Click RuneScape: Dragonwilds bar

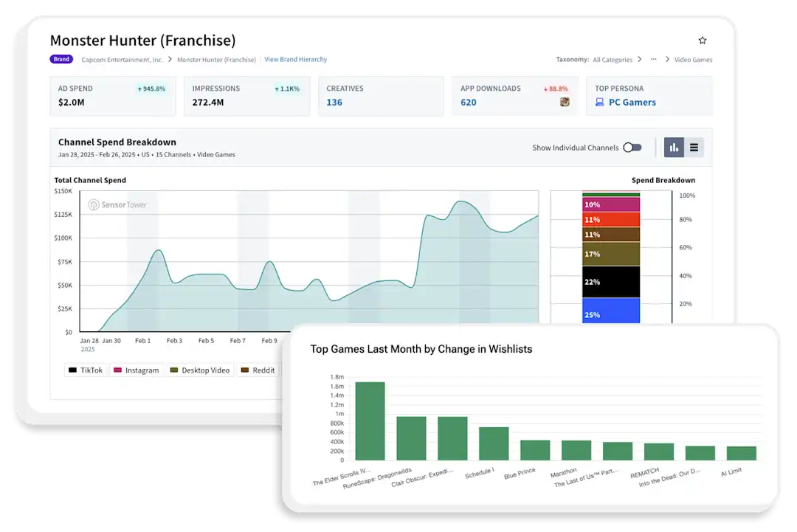[411, 438]
